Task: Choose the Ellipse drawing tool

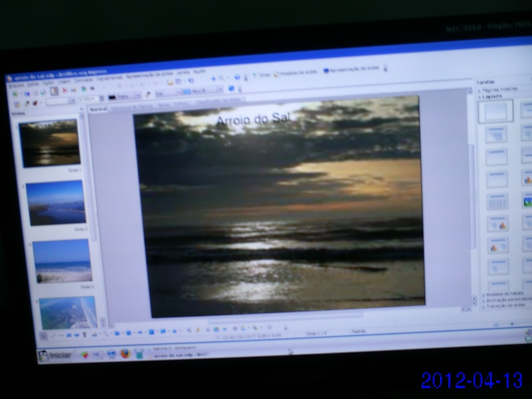Action: coord(76,335)
